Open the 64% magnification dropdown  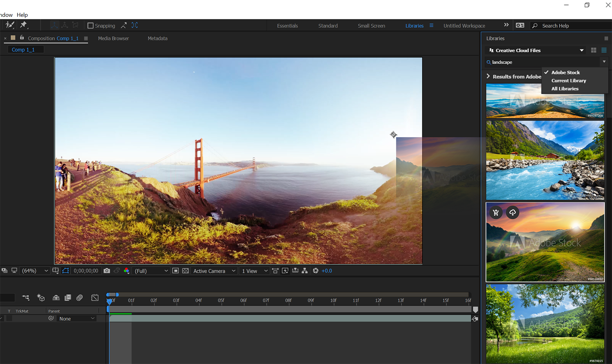[35, 271]
